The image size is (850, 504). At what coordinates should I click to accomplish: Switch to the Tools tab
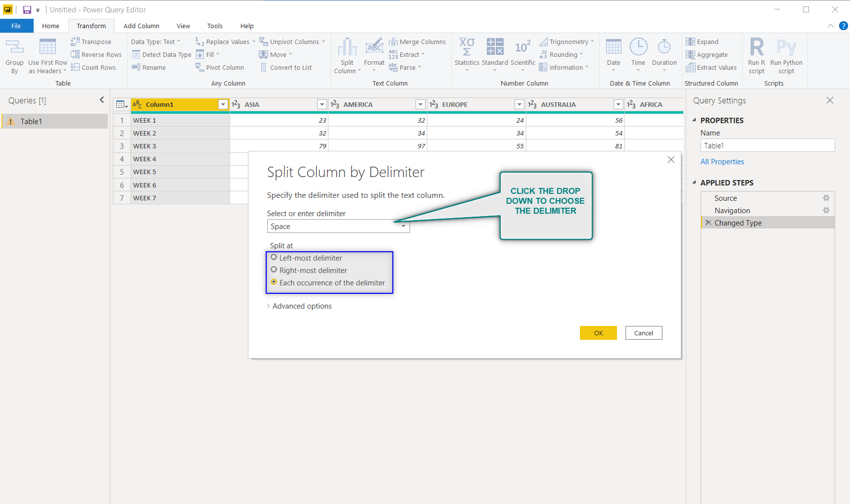point(215,26)
